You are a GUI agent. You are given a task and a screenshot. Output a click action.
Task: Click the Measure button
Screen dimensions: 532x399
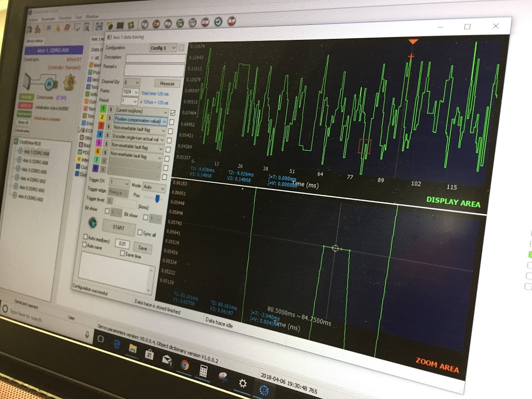[167, 84]
